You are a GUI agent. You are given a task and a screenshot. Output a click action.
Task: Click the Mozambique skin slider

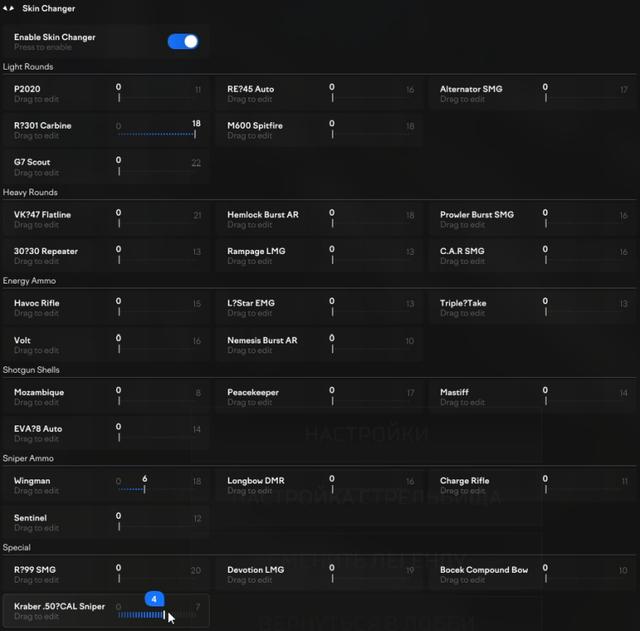click(158, 402)
